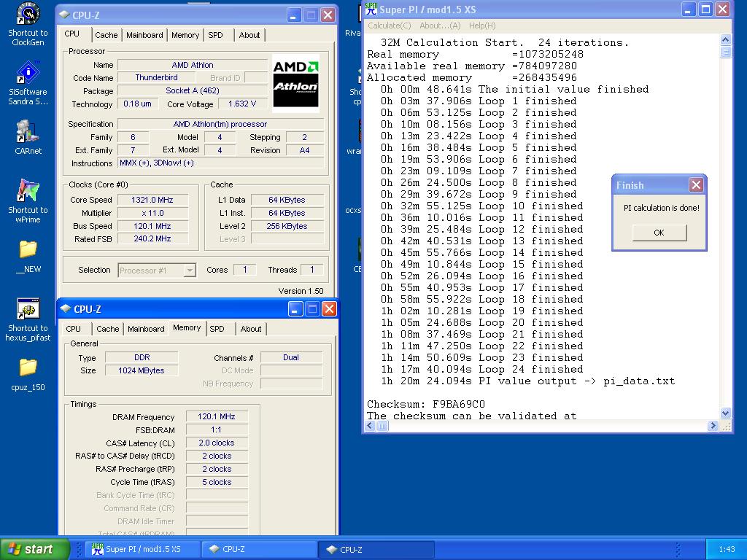Close the lower CPU-Z window

(x=329, y=309)
